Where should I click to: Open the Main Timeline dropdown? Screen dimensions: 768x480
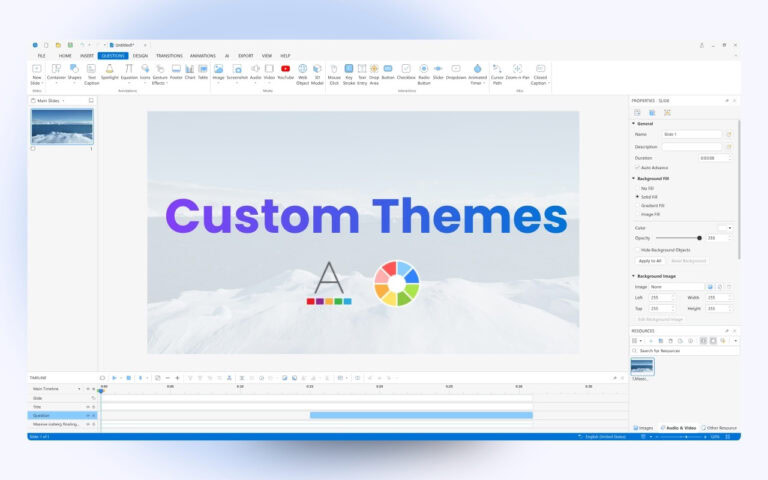pos(79,389)
